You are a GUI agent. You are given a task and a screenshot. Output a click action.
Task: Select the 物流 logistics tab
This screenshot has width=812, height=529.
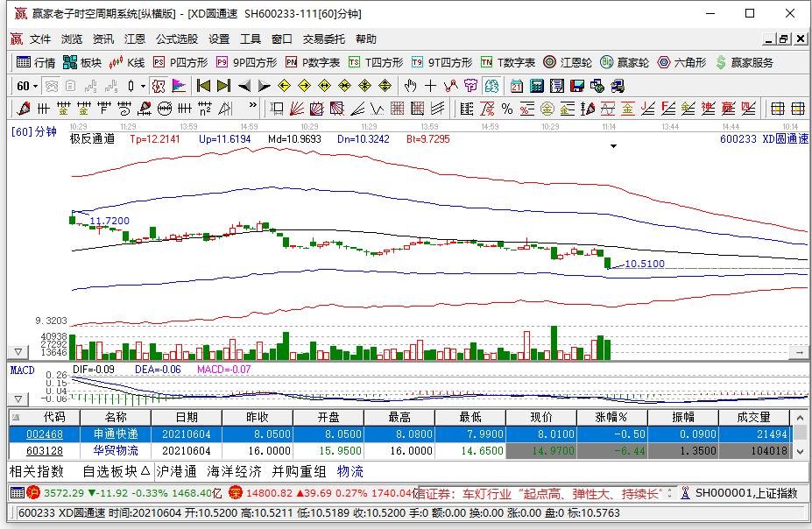pyautogui.click(x=350, y=471)
